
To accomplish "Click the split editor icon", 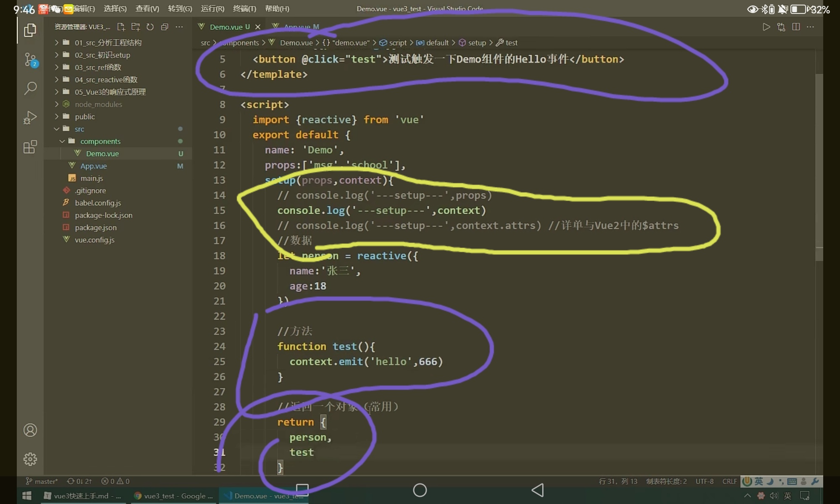I will pyautogui.click(x=795, y=27).
